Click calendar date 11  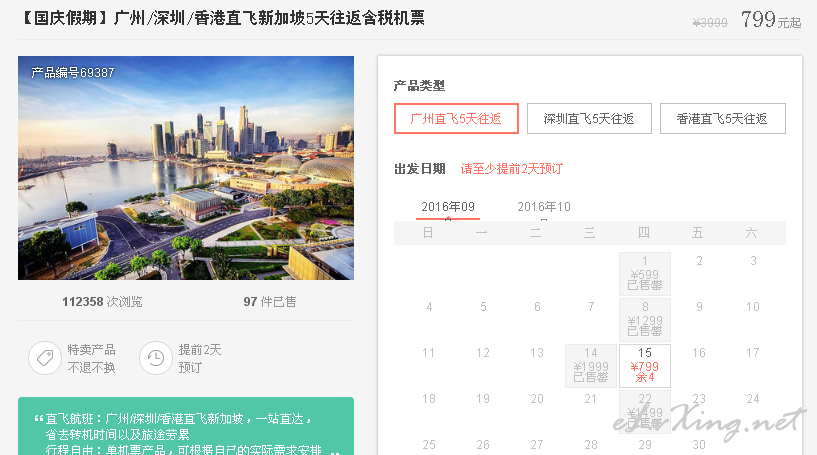coord(428,353)
